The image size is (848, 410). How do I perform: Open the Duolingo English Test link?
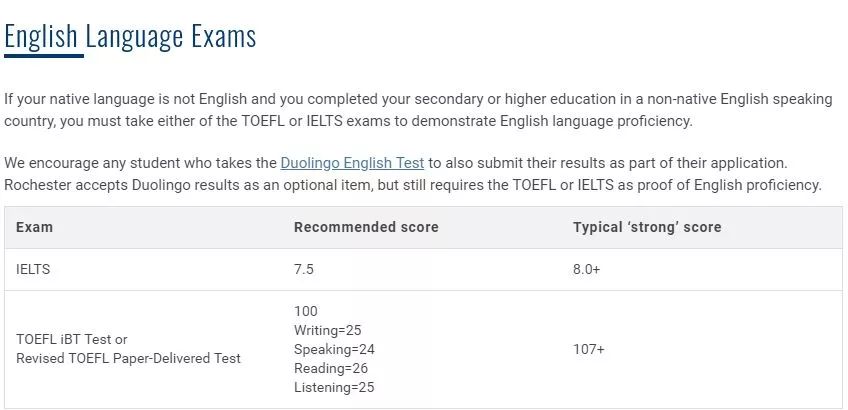point(352,163)
